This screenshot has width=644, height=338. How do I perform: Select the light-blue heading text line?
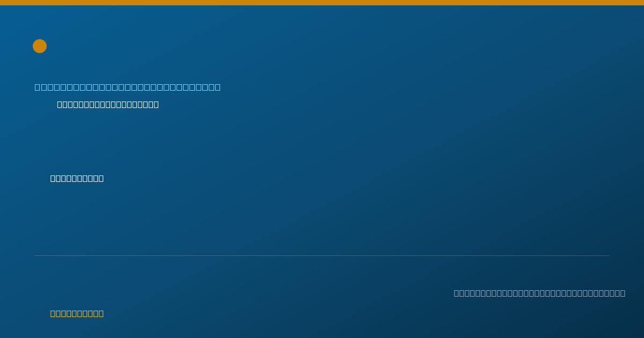(128, 87)
